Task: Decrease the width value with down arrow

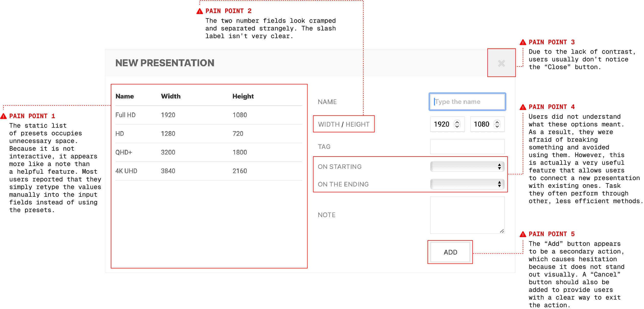Action: (457, 126)
